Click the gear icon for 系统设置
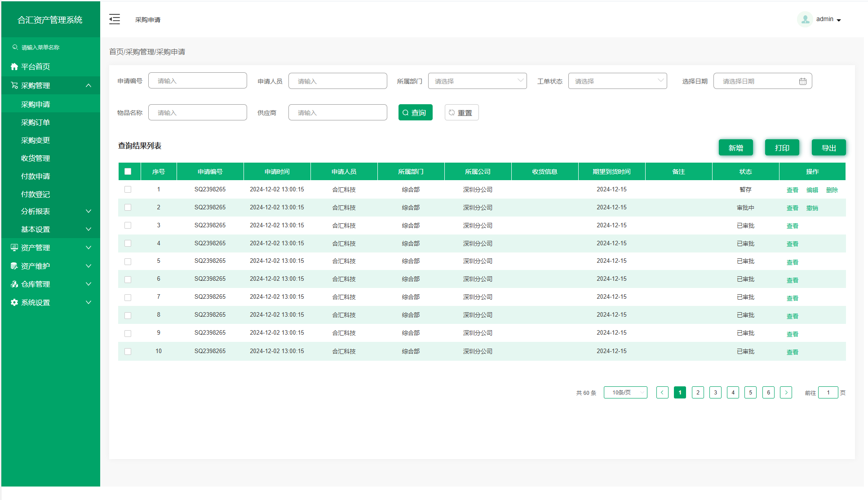This screenshot has width=868, height=500. (14, 302)
